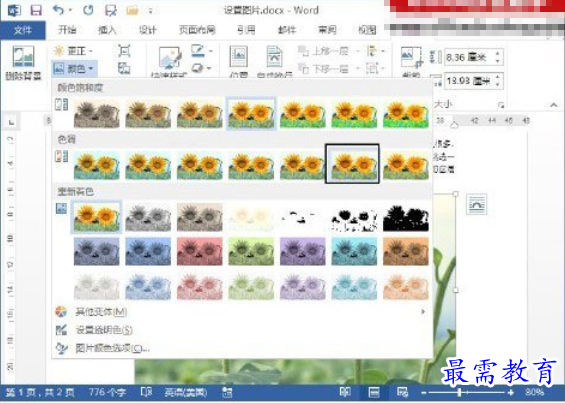Open the File (文件) tab
This screenshot has height=403, width=565.
[23, 30]
